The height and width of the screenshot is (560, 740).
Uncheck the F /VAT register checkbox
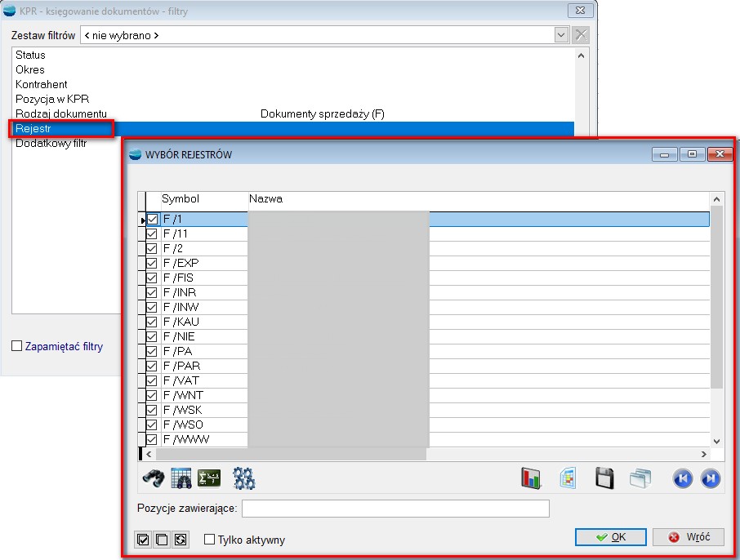152,380
